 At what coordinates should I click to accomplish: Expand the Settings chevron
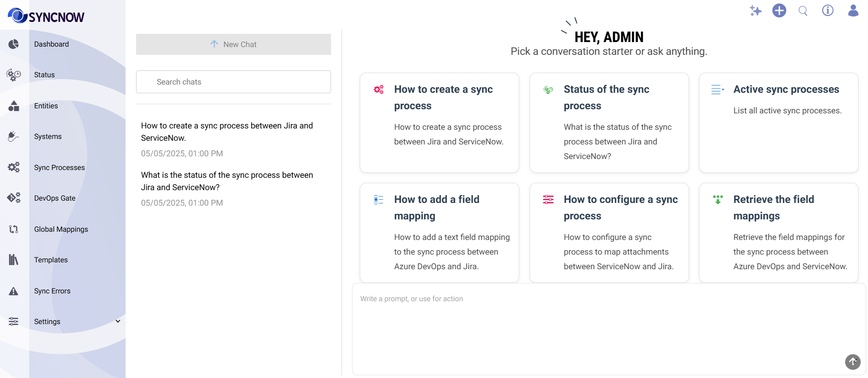tap(118, 321)
